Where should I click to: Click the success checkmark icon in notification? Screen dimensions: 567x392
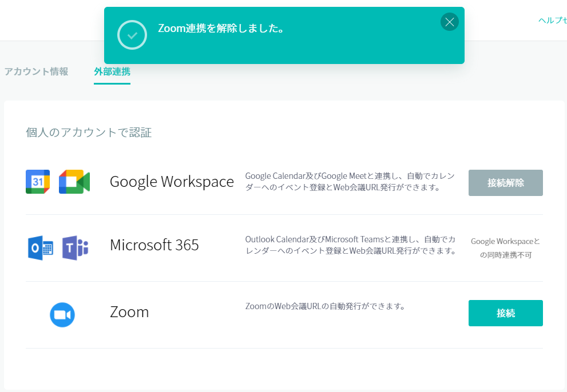132,35
